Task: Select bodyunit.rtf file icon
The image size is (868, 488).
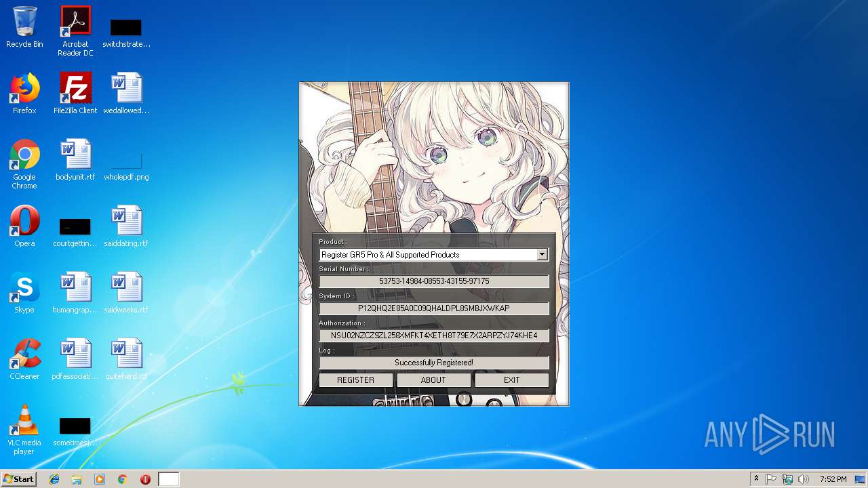Action: 75,160
